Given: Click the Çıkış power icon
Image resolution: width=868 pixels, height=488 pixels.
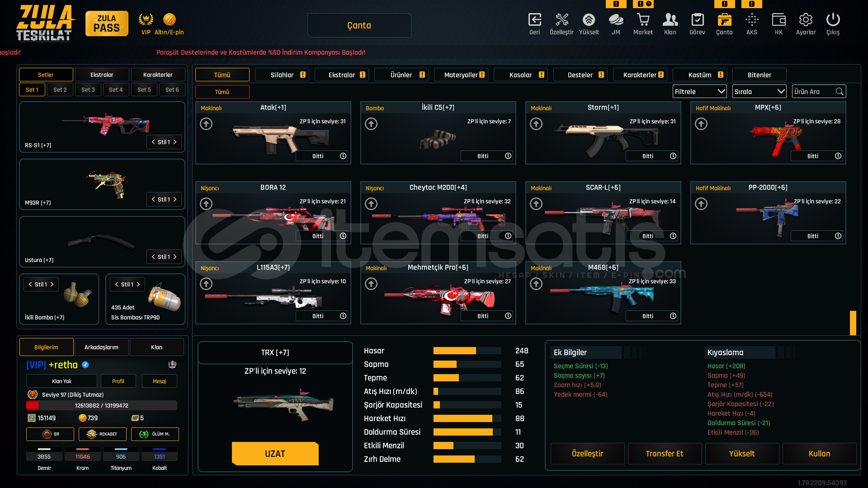Looking at the screenshot, I should (833, 20).
